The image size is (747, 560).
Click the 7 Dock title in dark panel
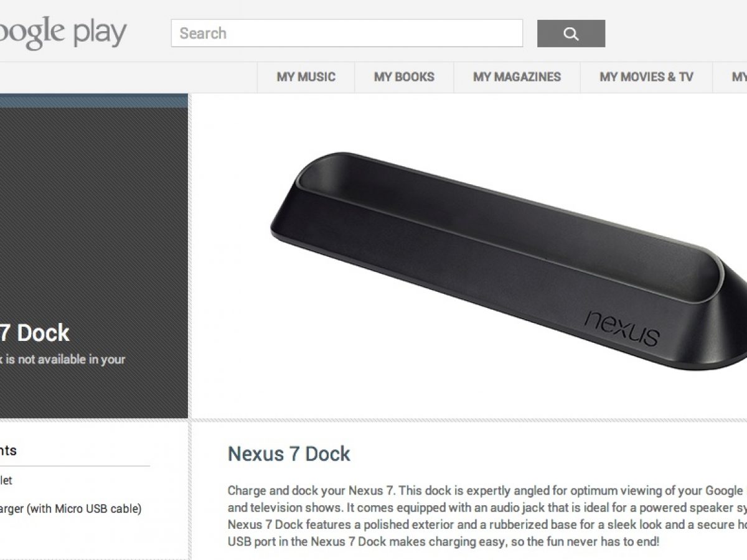tap(35, 334)
